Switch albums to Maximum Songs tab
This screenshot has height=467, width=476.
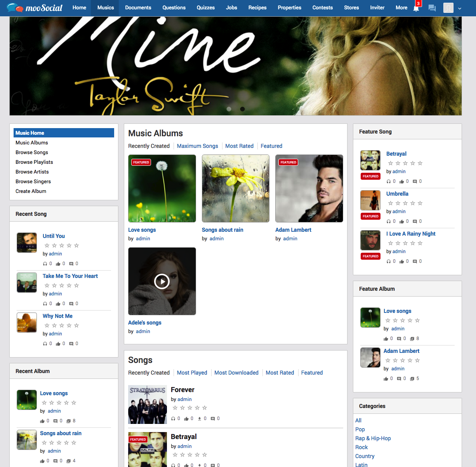tap(198, 146)
